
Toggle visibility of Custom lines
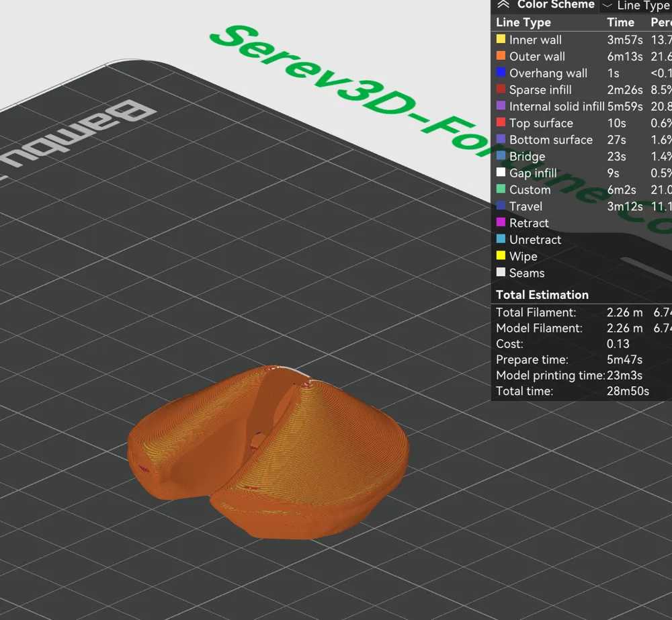click(530, 190)
